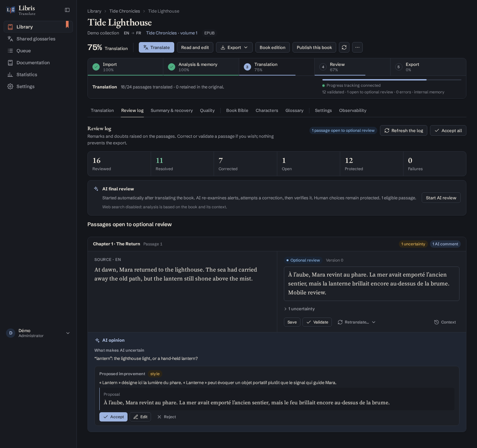The image size is (477, 448).
Task: Follow the Tide Chronicles breadcrumb link
Action: (125, 11)
